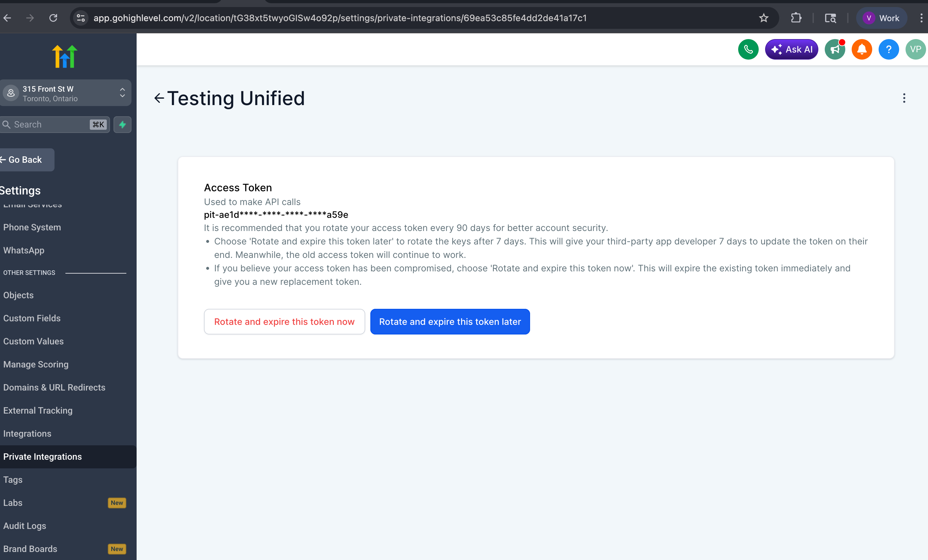Screen dimensions: 928x560
Task: Click the Go Back button
Action: [25, 160]
